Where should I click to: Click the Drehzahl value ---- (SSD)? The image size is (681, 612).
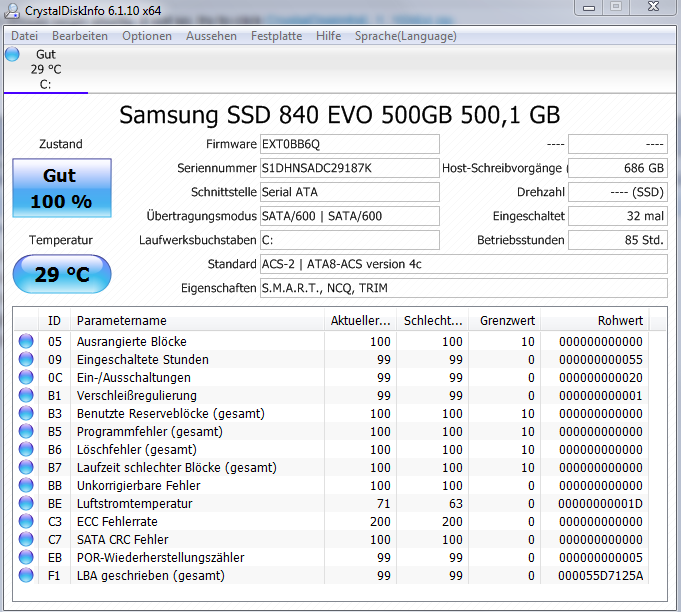click(618, 192)
